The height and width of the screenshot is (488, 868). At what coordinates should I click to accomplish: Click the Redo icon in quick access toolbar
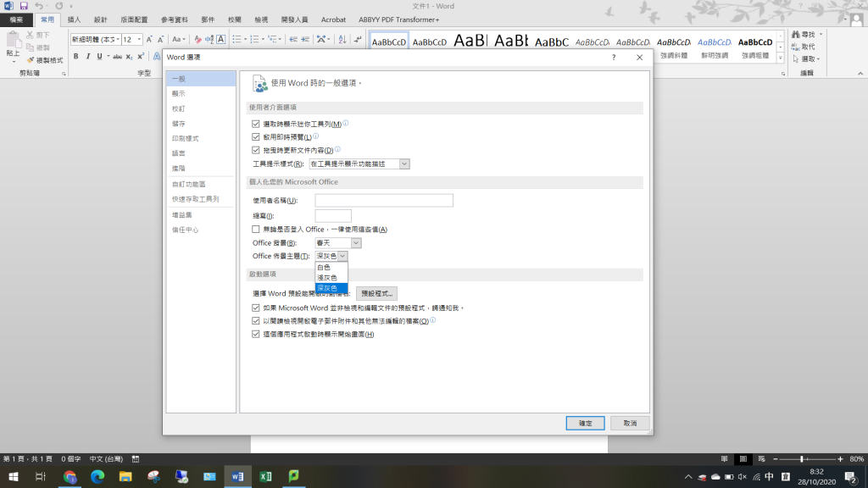58,6
